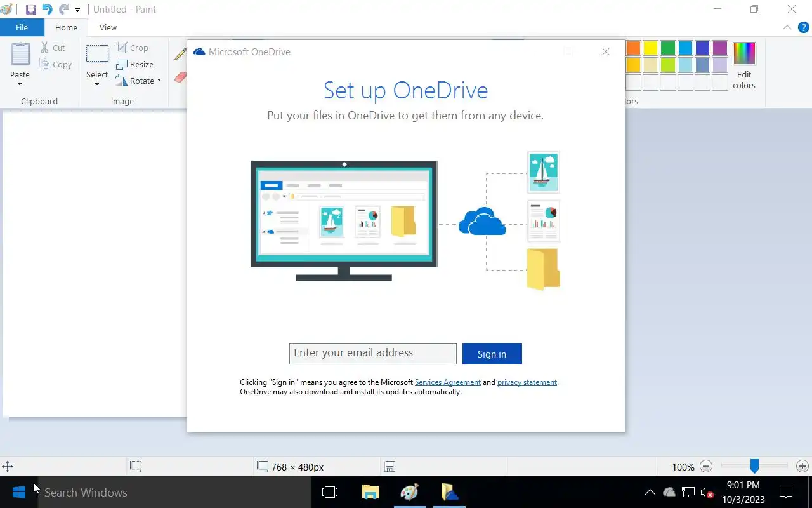Open Task View on the taskbar

tap(330, 492)
